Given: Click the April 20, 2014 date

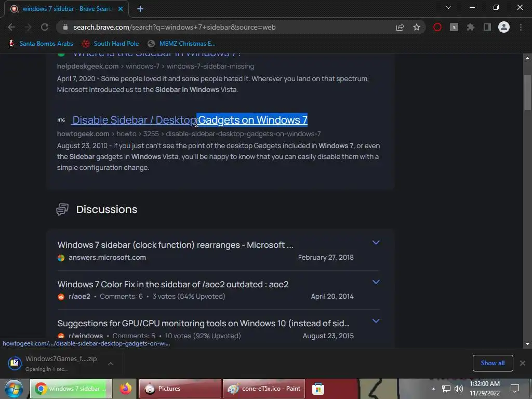Looking at the screenshot, I should coord(332,297).
